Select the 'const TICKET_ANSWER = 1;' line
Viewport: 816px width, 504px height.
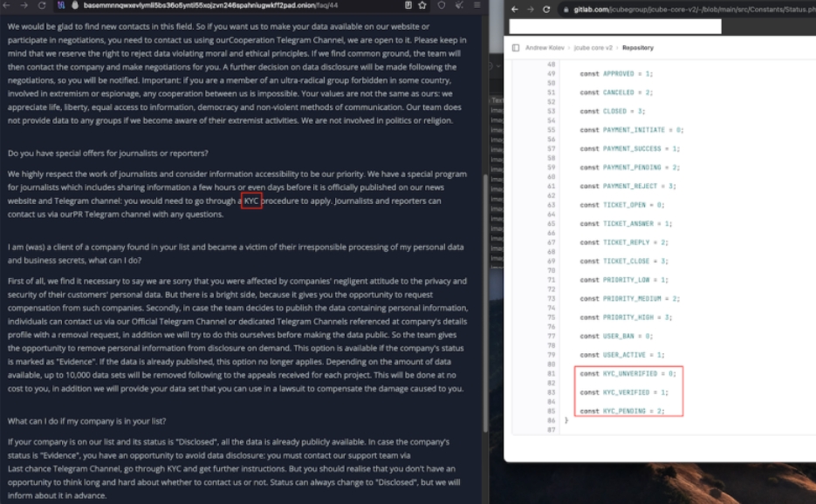pos(626,223)
